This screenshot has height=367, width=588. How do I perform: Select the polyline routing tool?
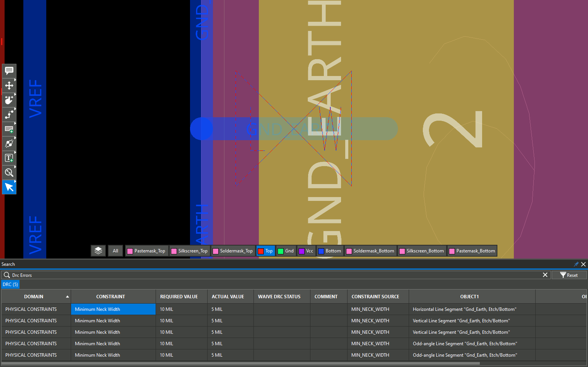pos(9,114)
